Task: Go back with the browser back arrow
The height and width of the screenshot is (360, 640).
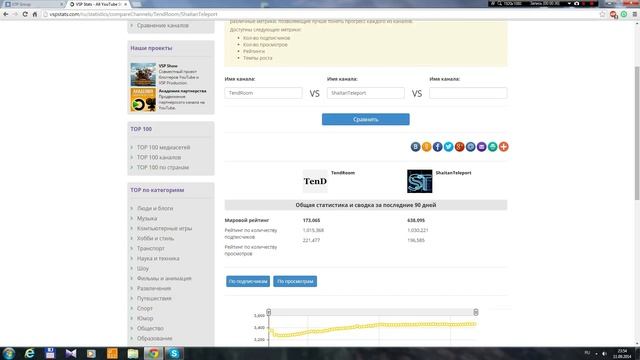Action: pyautogui.click(x=6, y=14)
